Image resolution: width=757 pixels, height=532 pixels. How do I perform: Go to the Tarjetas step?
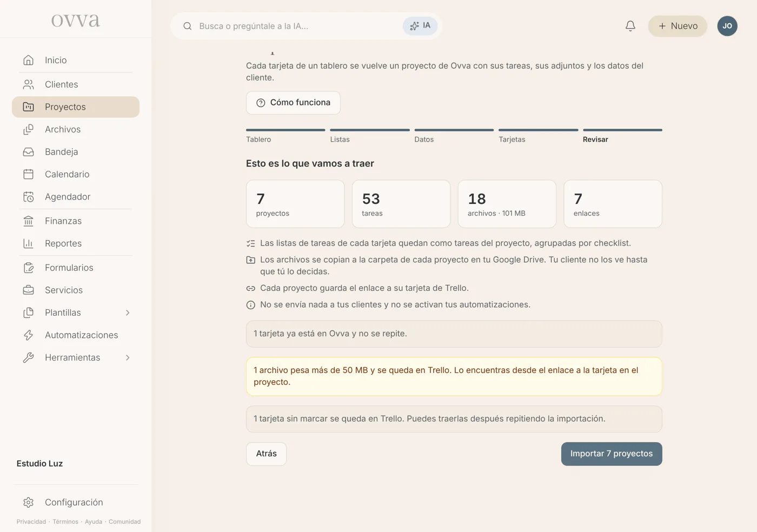[x=538, y=136]
